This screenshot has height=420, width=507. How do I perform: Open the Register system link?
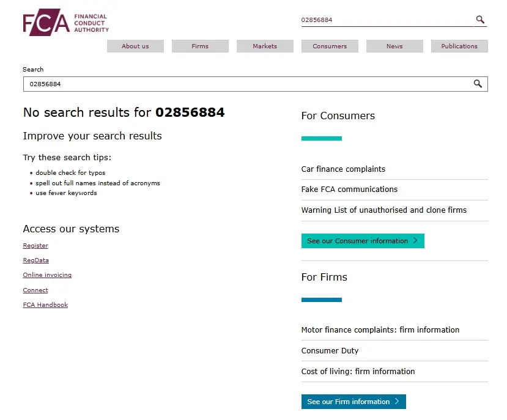[35, 246]
